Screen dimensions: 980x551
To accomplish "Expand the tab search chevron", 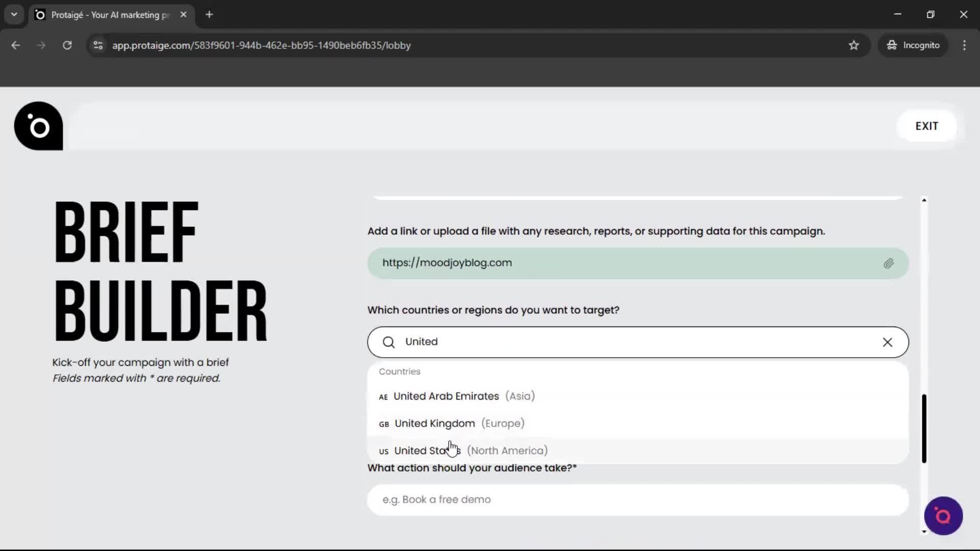I will coord(14,14).
